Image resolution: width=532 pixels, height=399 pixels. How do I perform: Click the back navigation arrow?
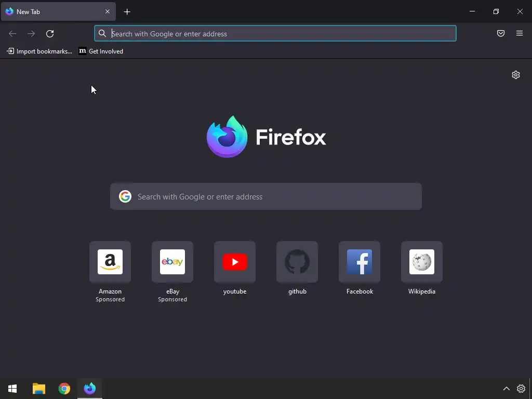click(12, 34)
